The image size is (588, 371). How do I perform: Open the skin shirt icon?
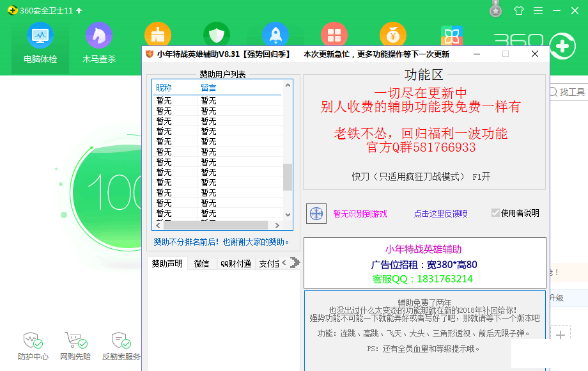[519, 10]
